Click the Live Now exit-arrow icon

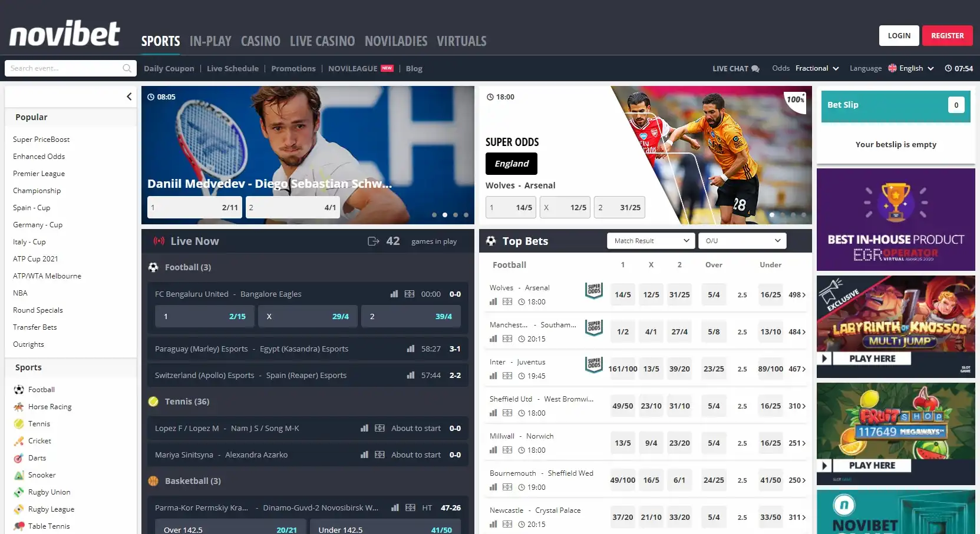click(x=373, y=241)
